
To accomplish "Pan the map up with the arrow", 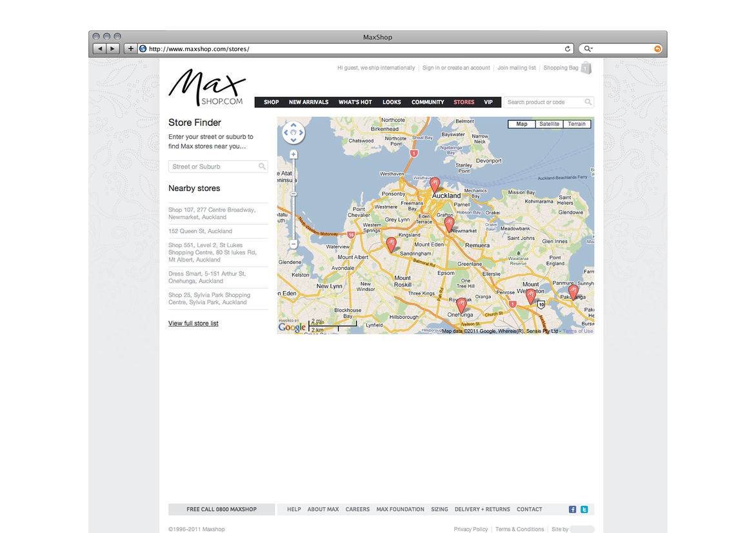I will click(x=293, y=125).
